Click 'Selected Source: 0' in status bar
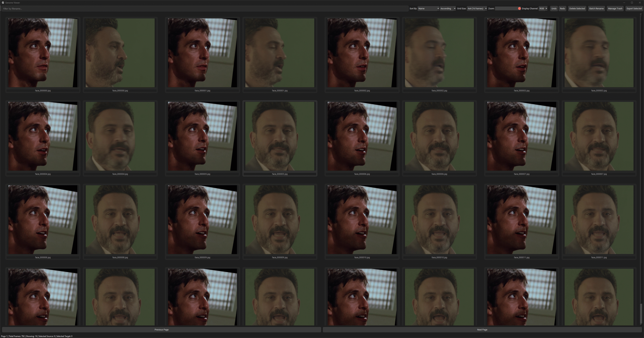This screenshot has width=644, height=338. pyautogui.click(x=47, y=336)
